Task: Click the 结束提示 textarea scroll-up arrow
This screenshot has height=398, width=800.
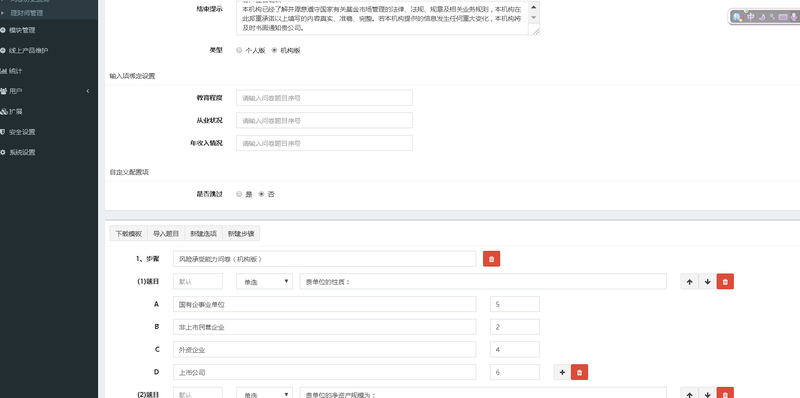Action: (x=534, y=7)
